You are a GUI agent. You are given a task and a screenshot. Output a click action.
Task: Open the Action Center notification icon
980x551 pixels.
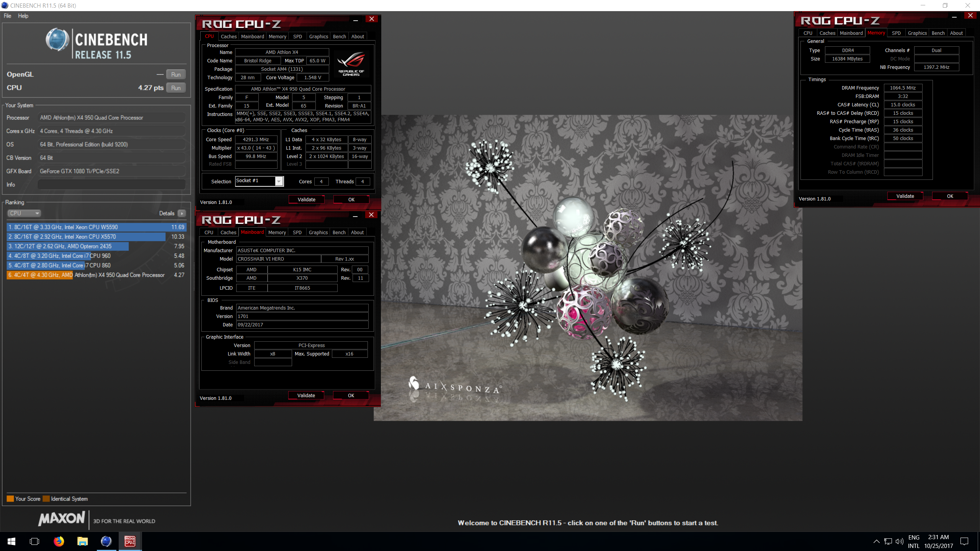964,541
